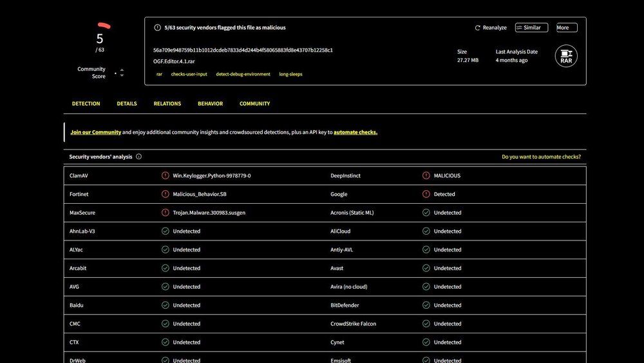Click the Reanalyze refresh icon
Image resolution: width=644 pixels, height=363 pixels.
(477, 28)
